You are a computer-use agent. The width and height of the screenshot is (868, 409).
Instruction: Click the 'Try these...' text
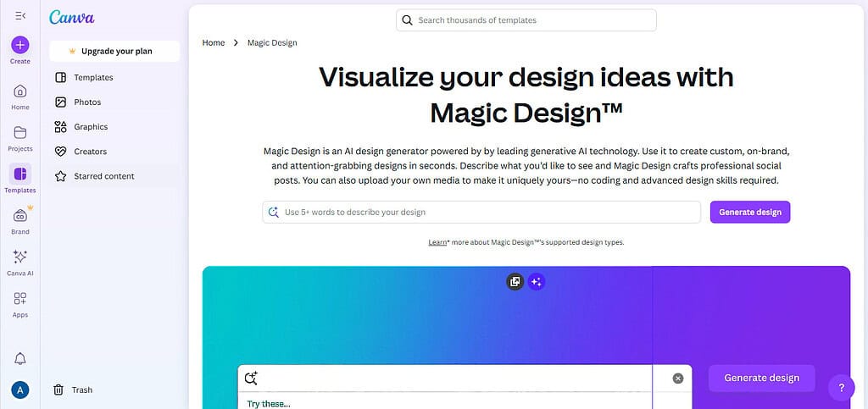[269, 404]
